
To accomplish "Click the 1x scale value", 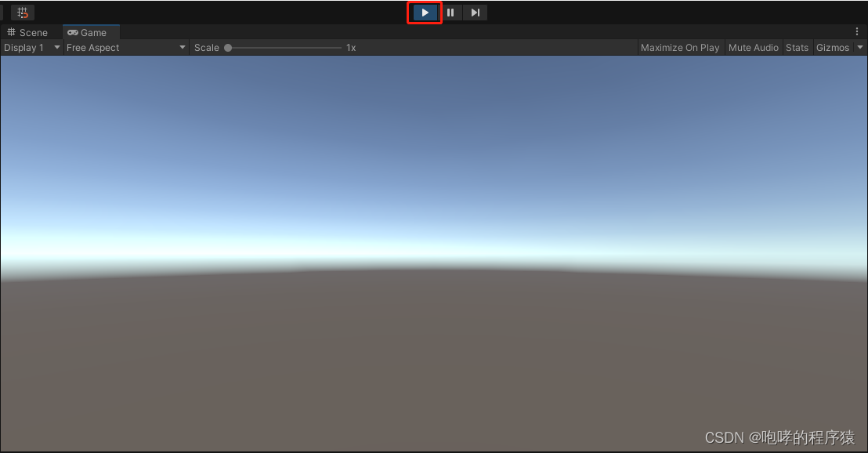I will (351, 48).
